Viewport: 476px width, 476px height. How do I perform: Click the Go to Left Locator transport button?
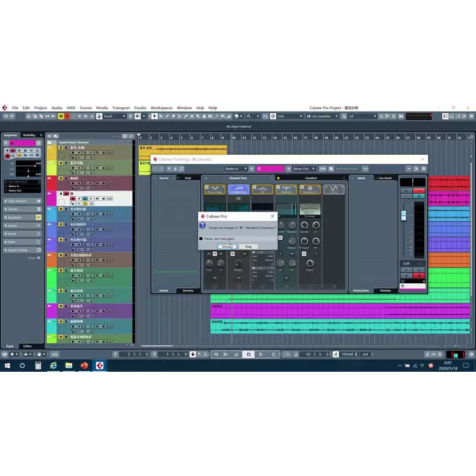(x=216, y=354)
